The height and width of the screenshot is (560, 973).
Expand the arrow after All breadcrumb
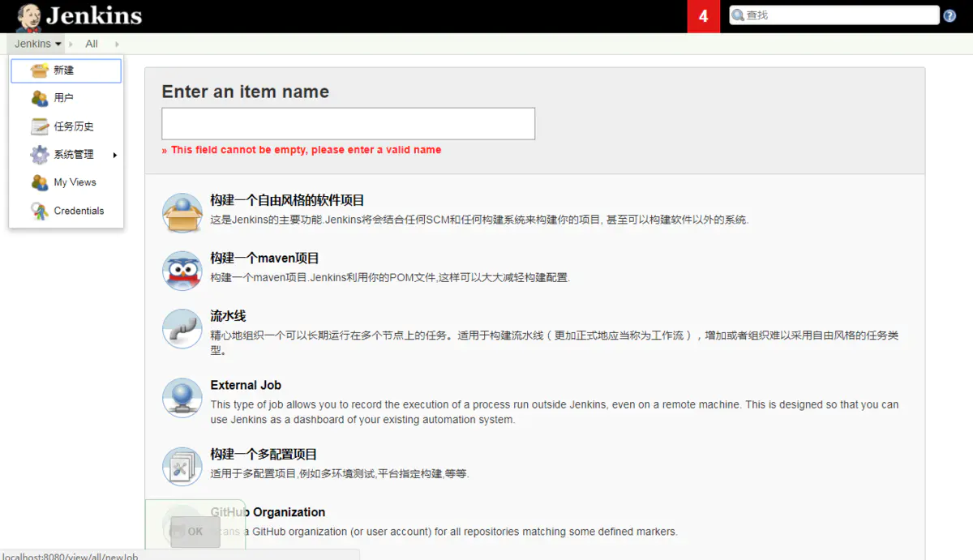point(117,45)
